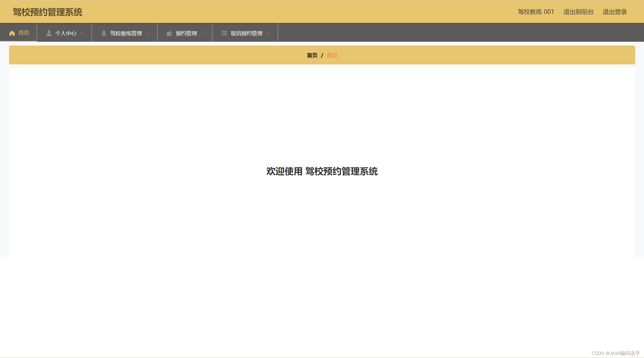The width and height of the screenshot is (644, 358).
Task: Click 退出到前台 in the top bar
Action: point(578,12)
